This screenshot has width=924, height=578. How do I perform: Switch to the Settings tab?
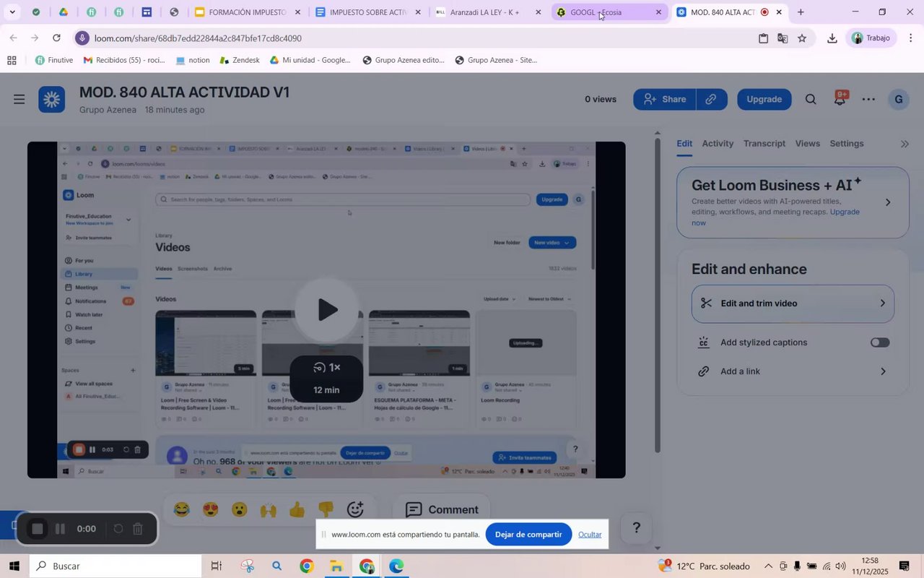(847, 144)
